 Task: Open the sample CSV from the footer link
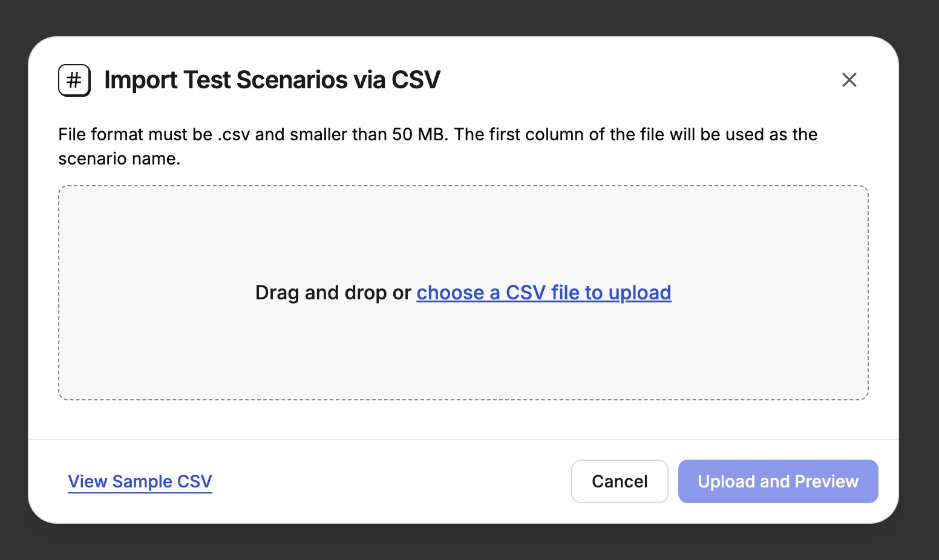(x=140, y=481)
